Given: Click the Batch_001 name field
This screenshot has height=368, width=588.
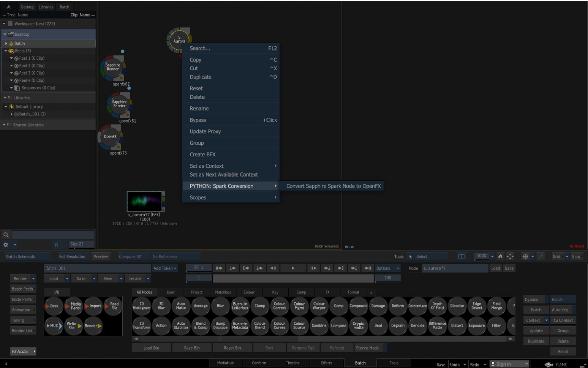Looking at the screenshot, I should click(x=97, y=268).
